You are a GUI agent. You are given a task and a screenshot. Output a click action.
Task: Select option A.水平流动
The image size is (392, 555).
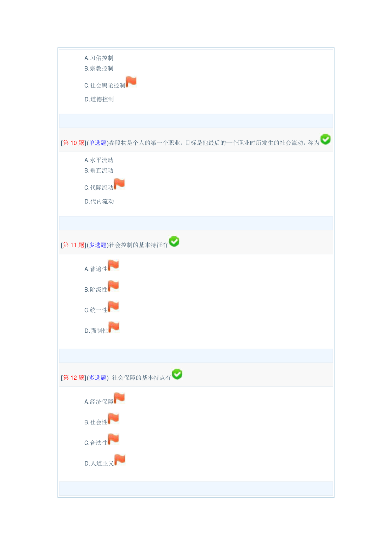coord(99,160)
